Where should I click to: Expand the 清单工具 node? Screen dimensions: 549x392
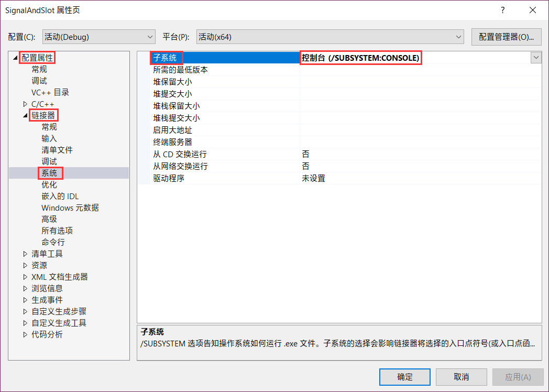tap(25, 254)
